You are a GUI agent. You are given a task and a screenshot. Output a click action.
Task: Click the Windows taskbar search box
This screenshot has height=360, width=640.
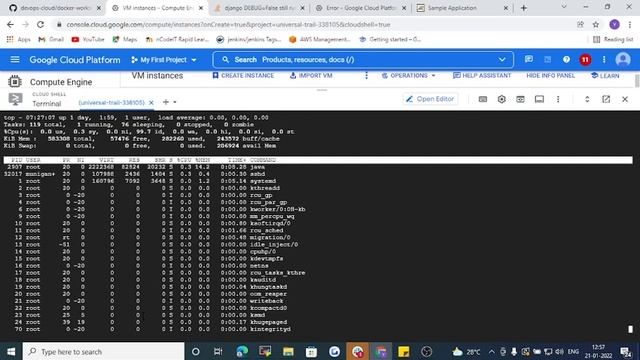(x=103, y=351)
